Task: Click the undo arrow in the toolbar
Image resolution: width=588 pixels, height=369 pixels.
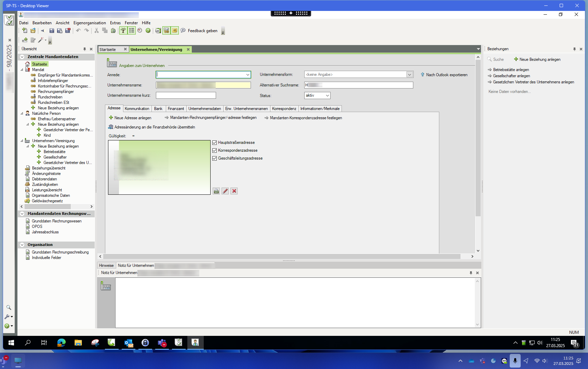Action: click(x=78, y=31)
